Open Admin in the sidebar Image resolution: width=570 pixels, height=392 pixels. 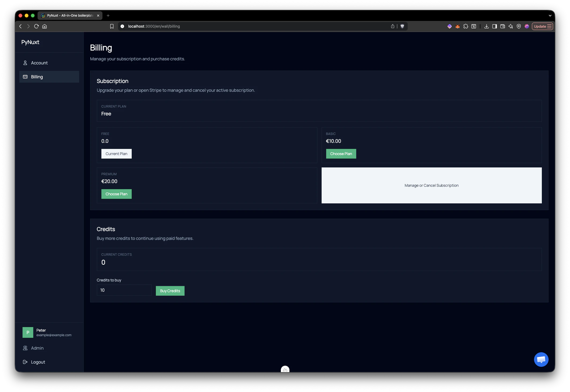pos(49,348)
